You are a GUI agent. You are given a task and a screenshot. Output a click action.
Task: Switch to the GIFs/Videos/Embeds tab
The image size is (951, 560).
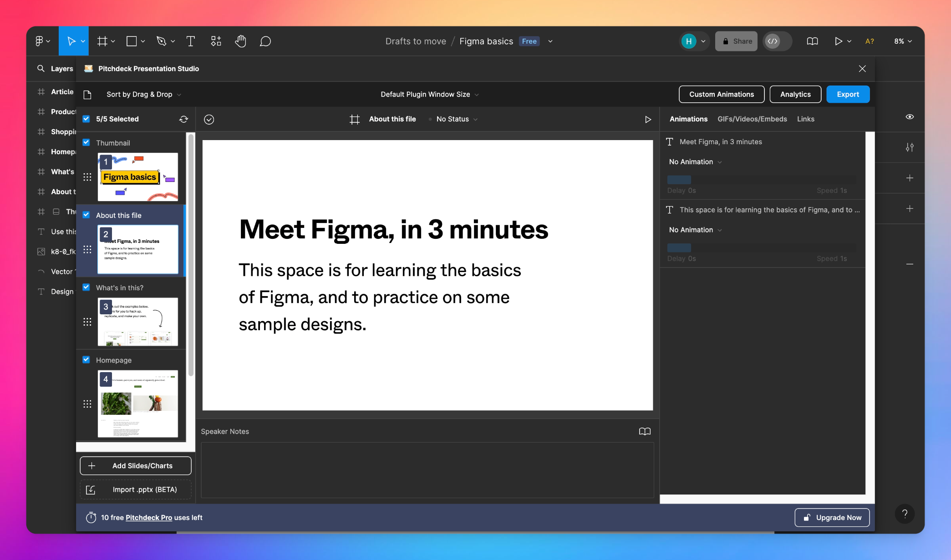(x=752, y=119)
